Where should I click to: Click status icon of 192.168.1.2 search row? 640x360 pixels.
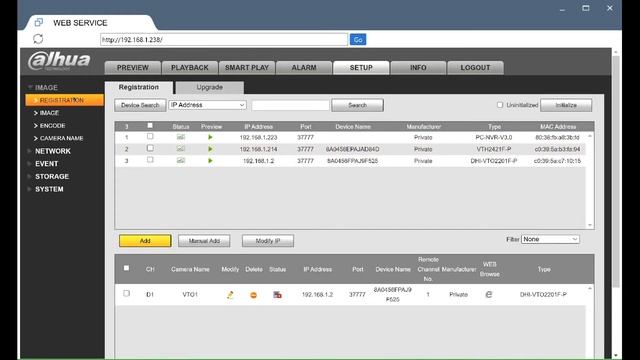181,161
